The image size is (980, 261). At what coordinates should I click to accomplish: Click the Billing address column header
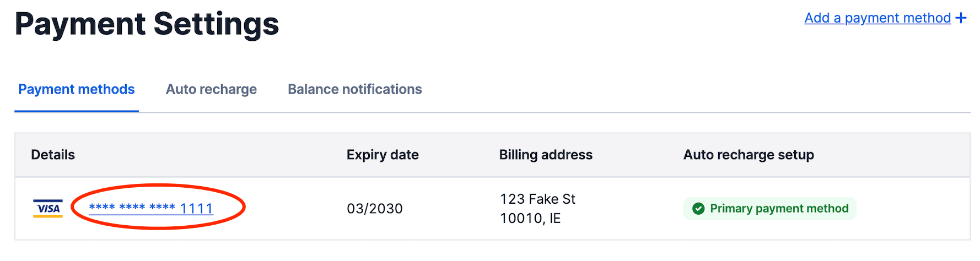coord(546,155)
